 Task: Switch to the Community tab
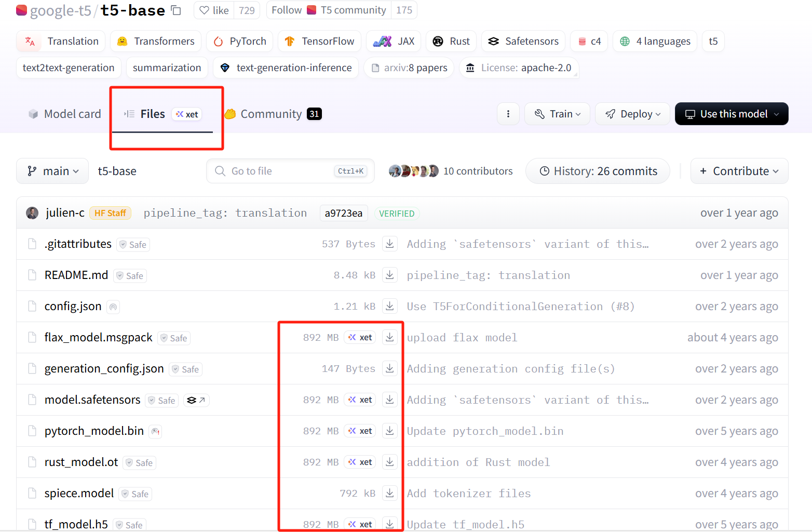pos(273,114)
